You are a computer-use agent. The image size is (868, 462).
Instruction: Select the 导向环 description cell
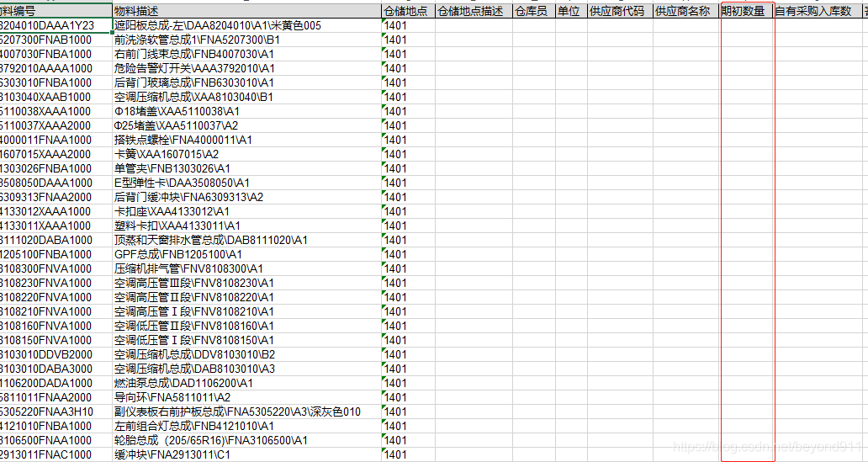(x=247, y=398)
